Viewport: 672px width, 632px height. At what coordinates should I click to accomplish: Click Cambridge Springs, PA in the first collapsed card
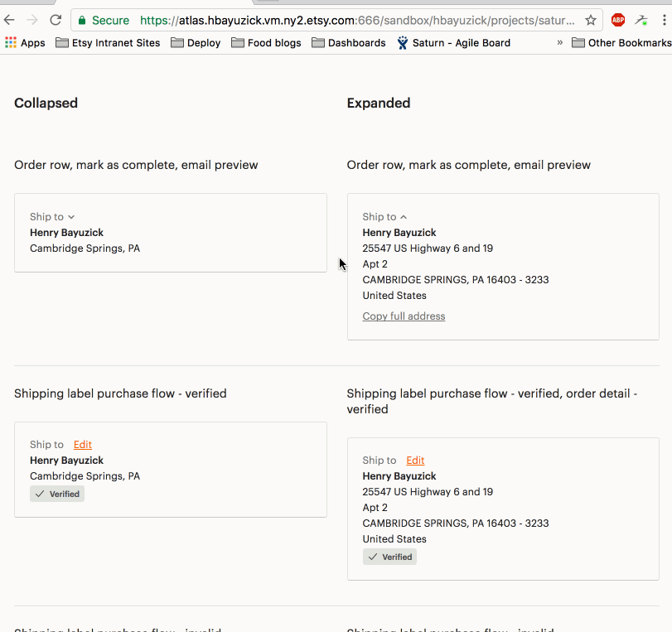(x=85, y=248)
